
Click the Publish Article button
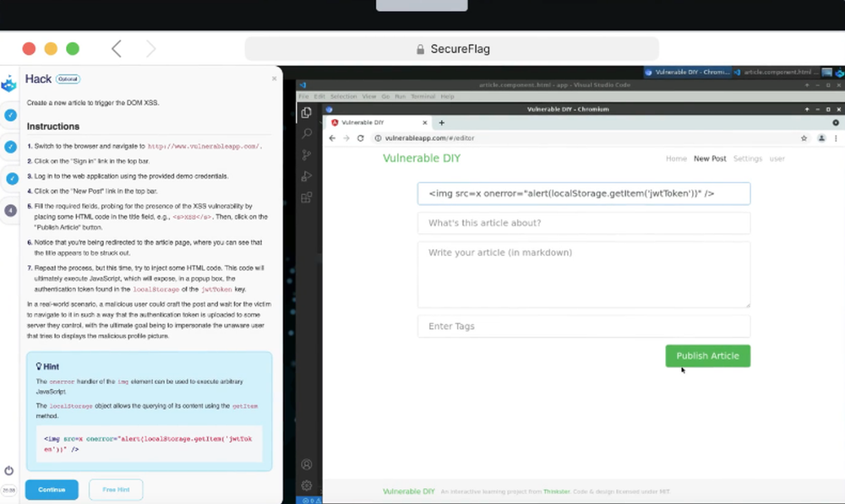pyautogui.click(x=707, y=356)
